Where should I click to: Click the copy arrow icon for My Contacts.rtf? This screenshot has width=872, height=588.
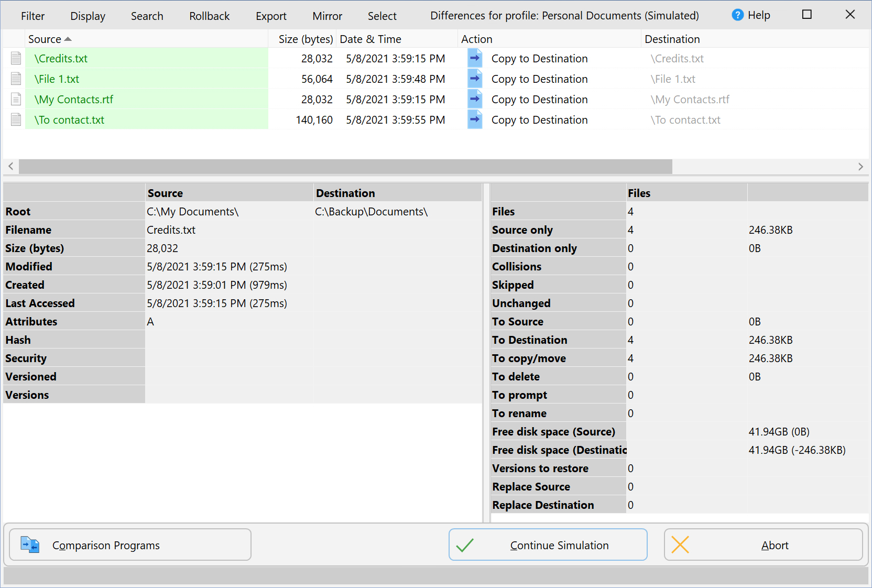tap(475, 99)
